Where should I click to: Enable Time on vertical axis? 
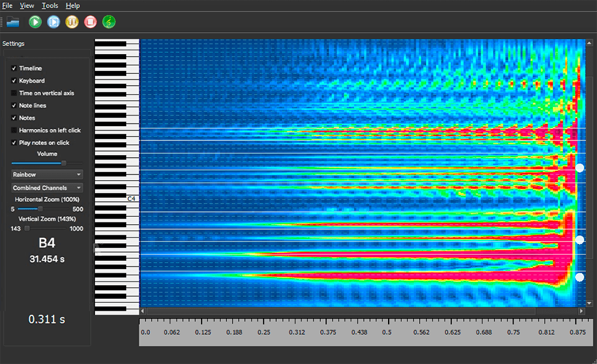[14, 93]
